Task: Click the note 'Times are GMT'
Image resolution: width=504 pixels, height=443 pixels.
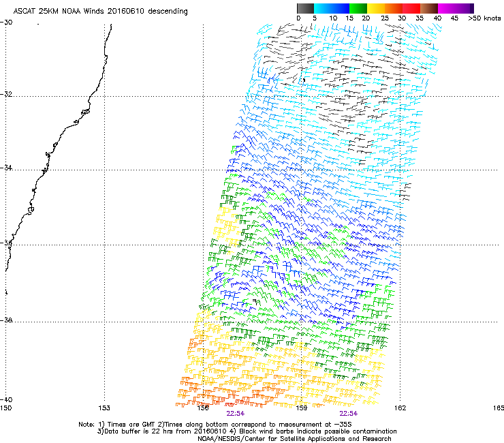Action: point(130,425)
